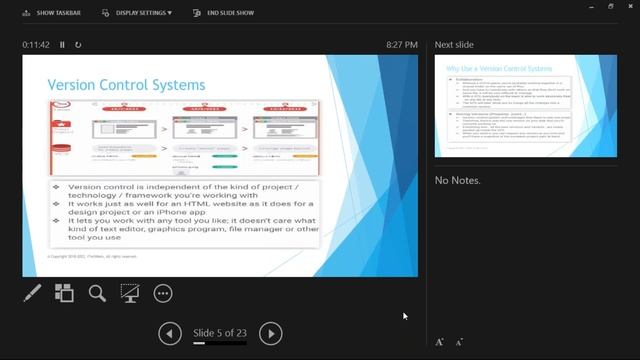The image size is (640, 360).
Task: Click the Slide 5 of 23 indicator
Action: (220, 333)
